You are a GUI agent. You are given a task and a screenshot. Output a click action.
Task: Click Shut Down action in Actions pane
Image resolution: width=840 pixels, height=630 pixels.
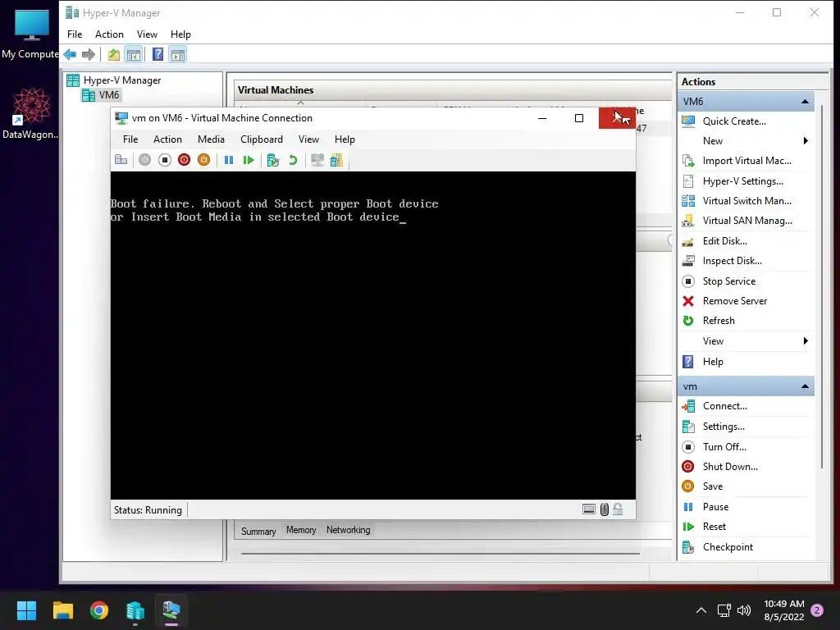pos(730,467)
